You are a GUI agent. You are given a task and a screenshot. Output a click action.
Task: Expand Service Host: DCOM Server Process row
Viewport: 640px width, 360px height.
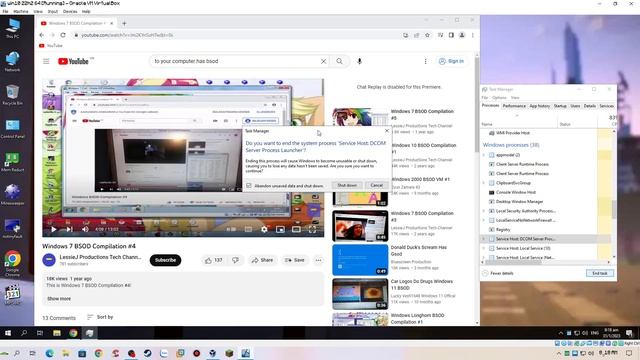[484, 239]
